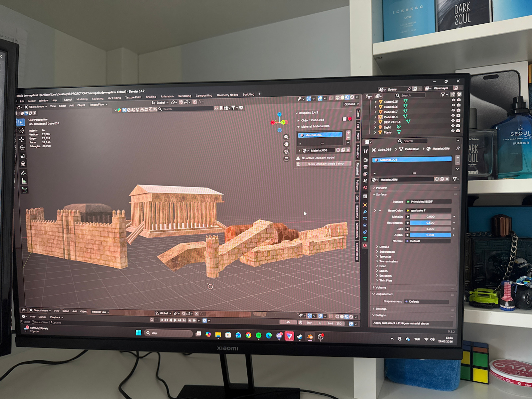Click the Principled BSDF surface button
This screenshot has height=399, width=532.
point(429,201)
